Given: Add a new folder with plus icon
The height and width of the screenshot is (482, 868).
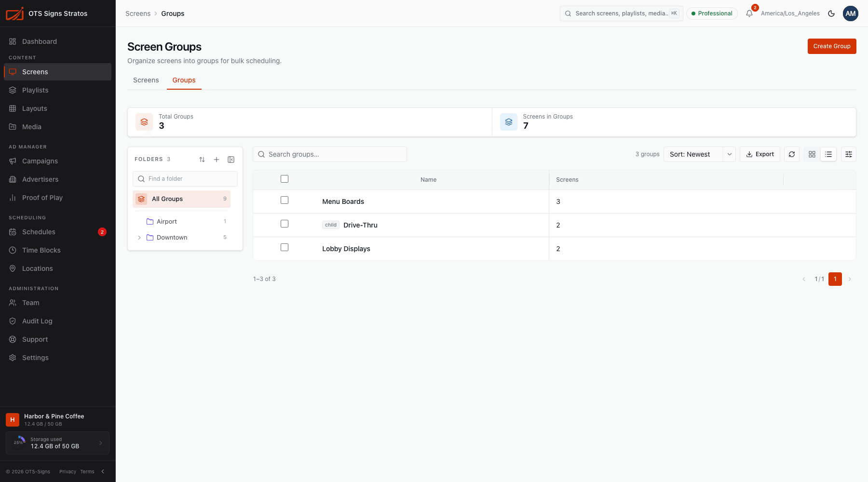Looking at the screenshot, I should (x=217, y=160).
